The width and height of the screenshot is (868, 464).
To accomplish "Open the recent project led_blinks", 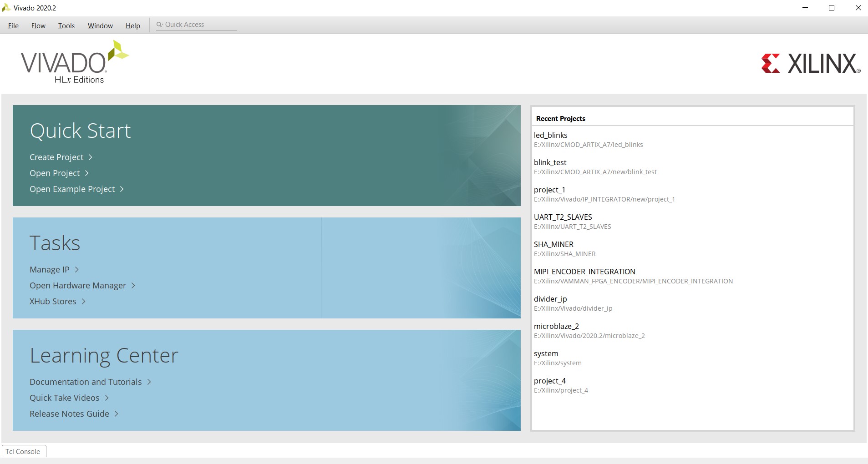I will tap(550, 135).
